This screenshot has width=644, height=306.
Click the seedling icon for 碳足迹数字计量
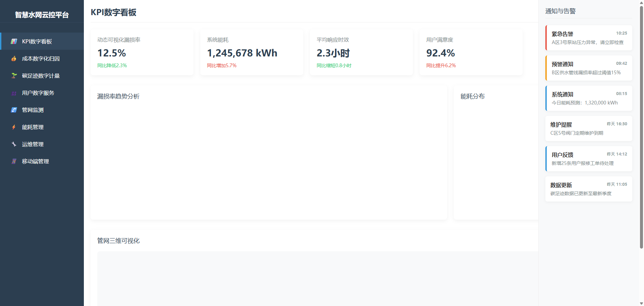pos(14,76)
